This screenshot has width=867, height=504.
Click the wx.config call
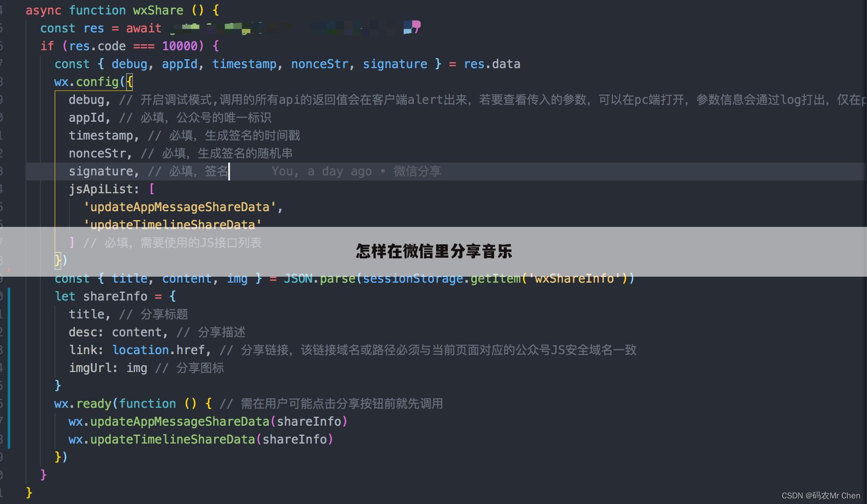(x=86, y=82)
